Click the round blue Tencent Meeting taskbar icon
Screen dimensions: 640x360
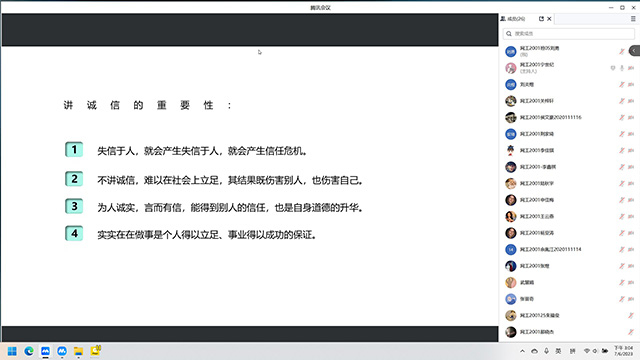(62, 351)
